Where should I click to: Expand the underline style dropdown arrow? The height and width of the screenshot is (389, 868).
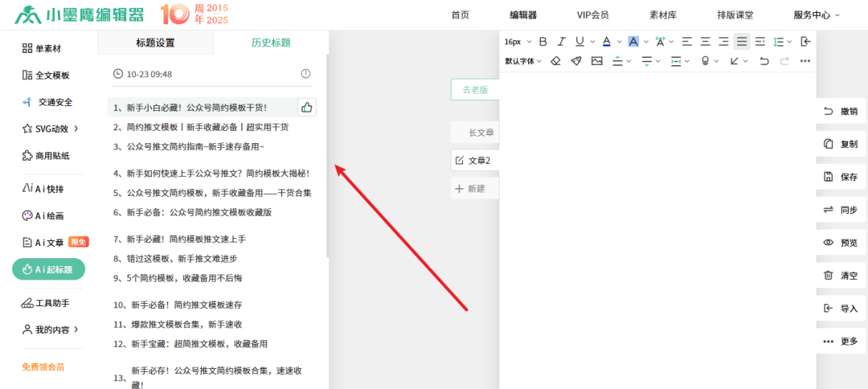[592, 42]
